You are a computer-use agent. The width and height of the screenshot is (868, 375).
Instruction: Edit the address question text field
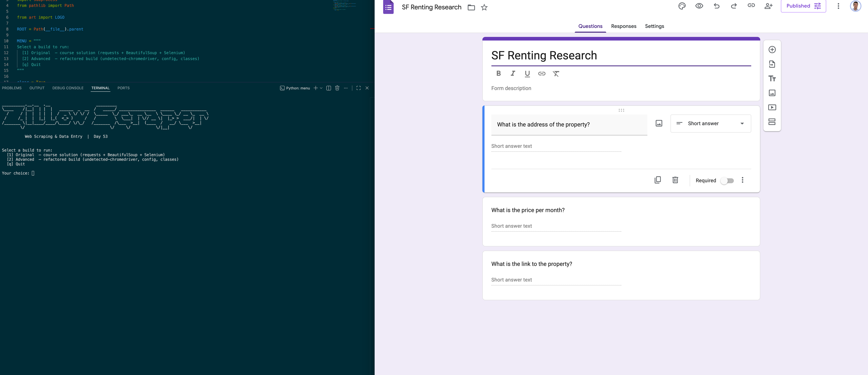[x=569, y=125]
